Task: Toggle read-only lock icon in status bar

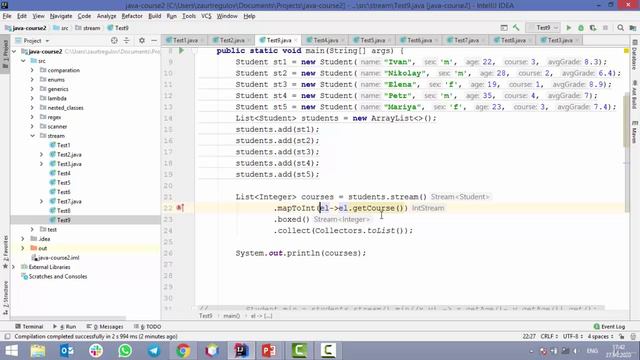Action: tap(621, 336)
